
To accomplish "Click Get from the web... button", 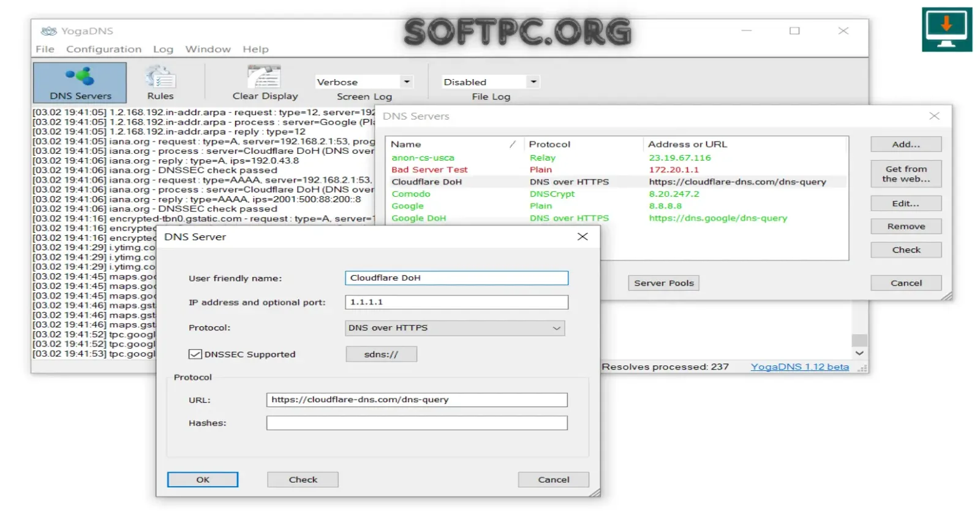I will pos(906,174).
